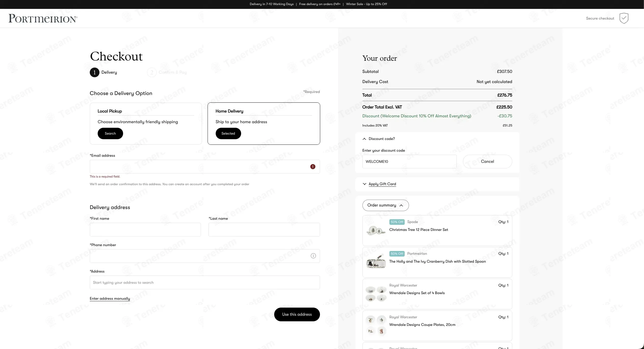Click the Local Pickup option heading
Viewport: 644px width, 349px height.
tap(110, 111)
